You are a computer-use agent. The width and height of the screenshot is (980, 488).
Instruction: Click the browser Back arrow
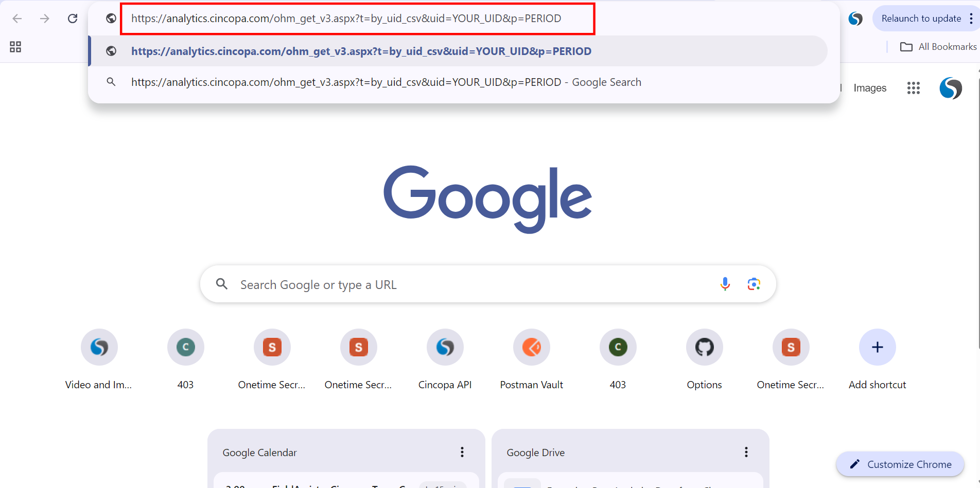17,19
